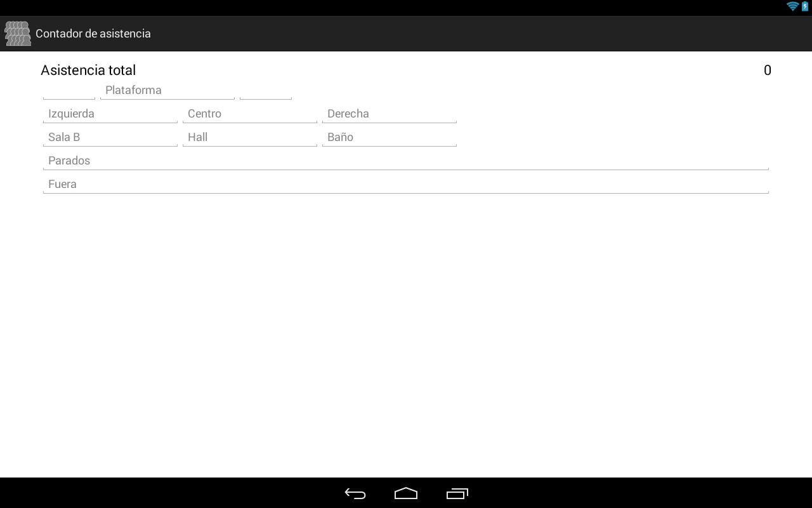Focus the Centro input field

click(250, 114)
